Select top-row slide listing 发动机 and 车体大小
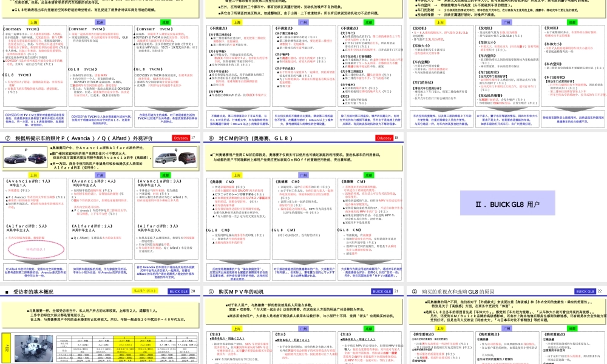607x364 pixels. pyautogui.click(x=507, y=64)
